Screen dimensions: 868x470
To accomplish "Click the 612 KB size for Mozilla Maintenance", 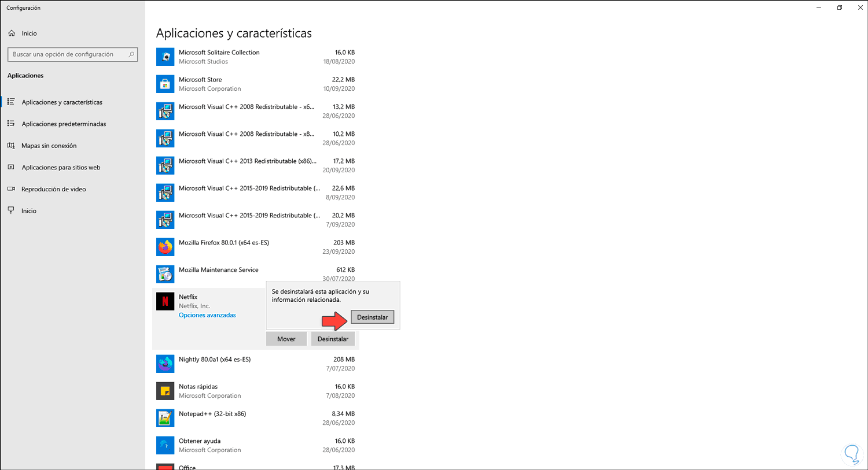I will click(345, 270).
